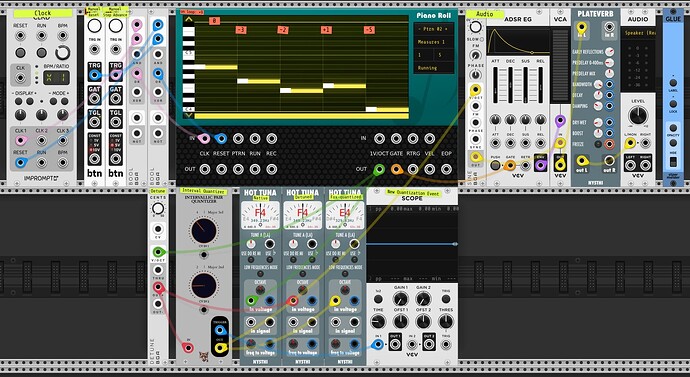Click the Major 3rd interval knob on Quantizer
The image size is (690, 377).
(204, 231)
